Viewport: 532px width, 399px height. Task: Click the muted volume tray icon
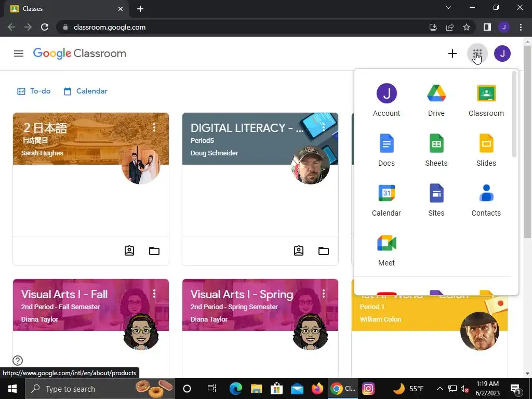(464, 389)
